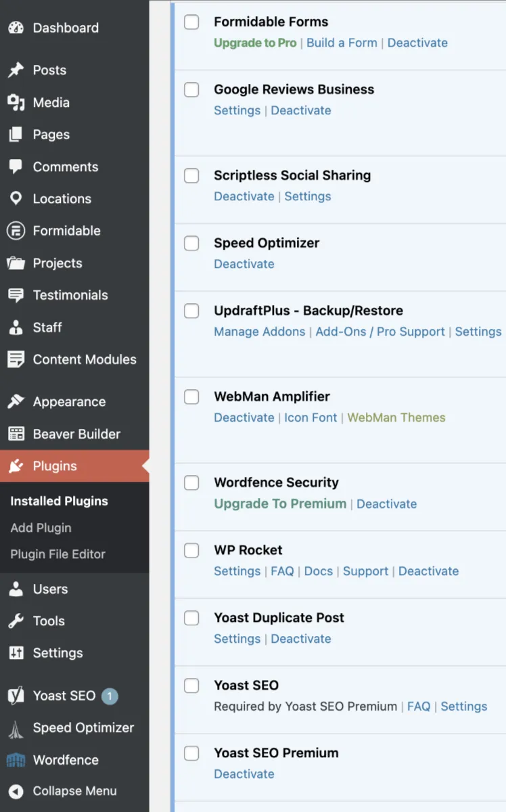This screenshot has height=812, width=506.
Task: Click the Locations map pin icon
Action: click(x=16, y=199)
